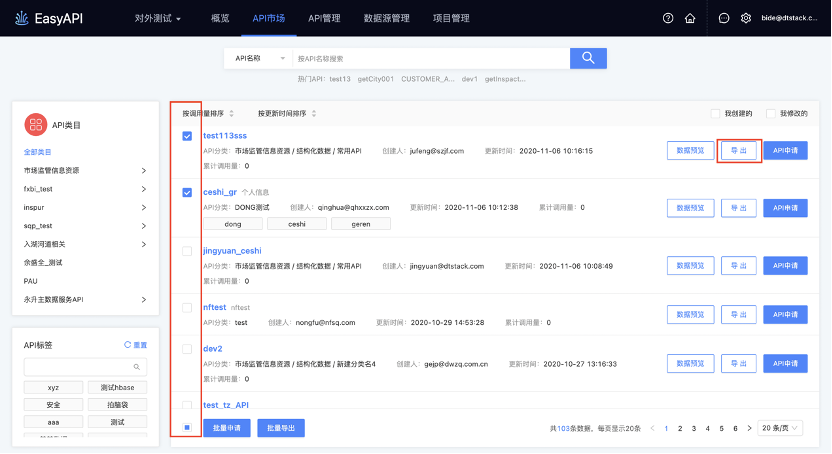Go to previous page arrow
Screen dimensions: 832x454
652,428
